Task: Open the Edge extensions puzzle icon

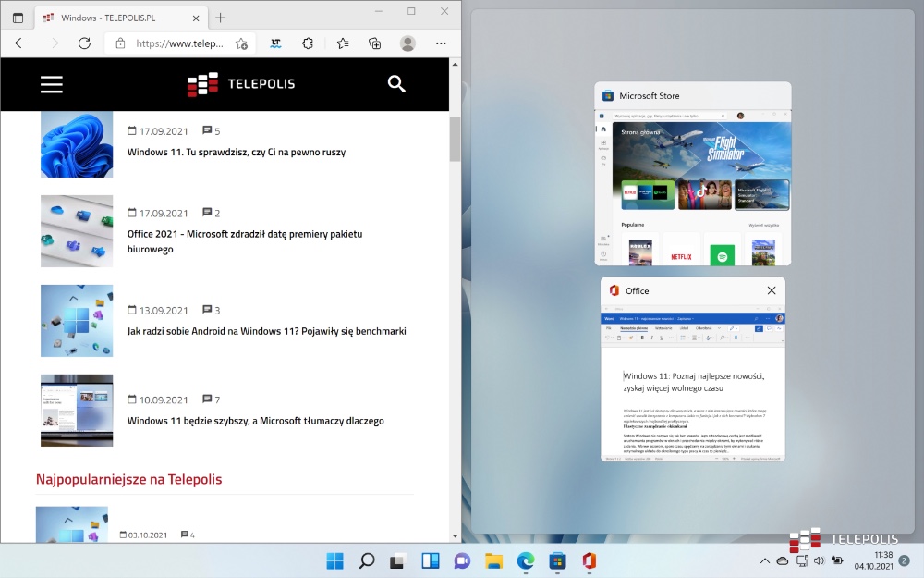Action: click(x=308, y=43)
